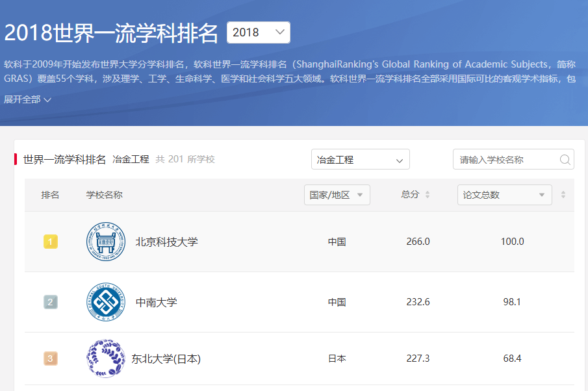Viewport: 588px width, 391px height.
Task: Open the 论文总数 indicator dropdown
Action: [504, 195]
